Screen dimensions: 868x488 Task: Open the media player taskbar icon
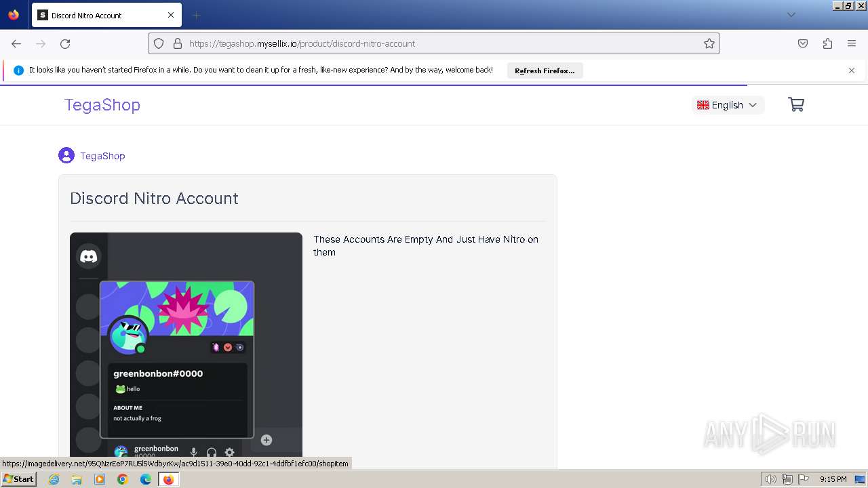tap(100, 479)
